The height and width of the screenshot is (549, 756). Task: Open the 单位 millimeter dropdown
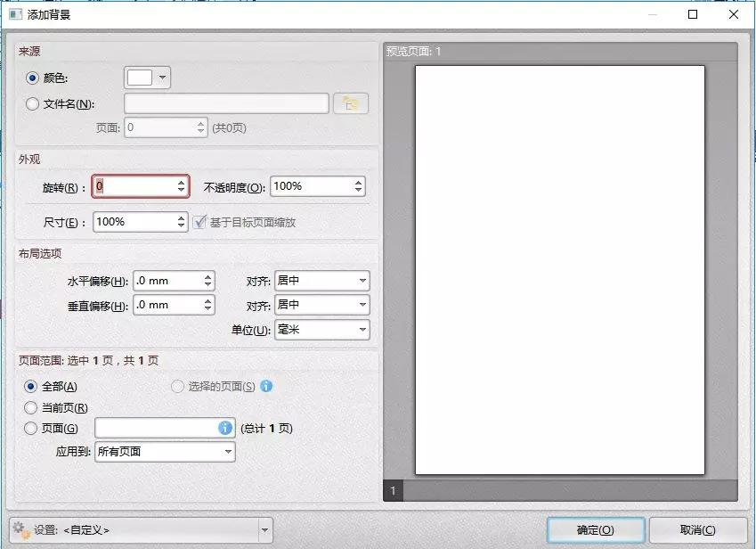tap(322, 330)
